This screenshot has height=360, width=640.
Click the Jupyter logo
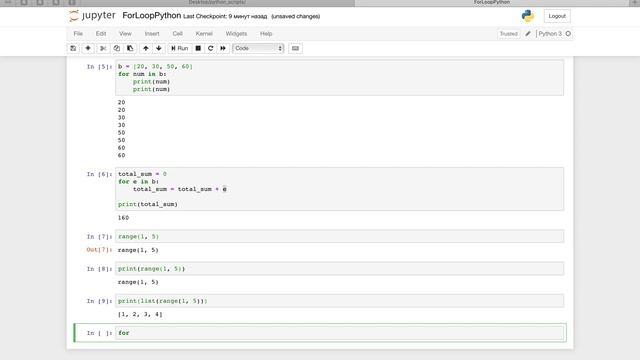pyautogui.click(x=92, y=16)
